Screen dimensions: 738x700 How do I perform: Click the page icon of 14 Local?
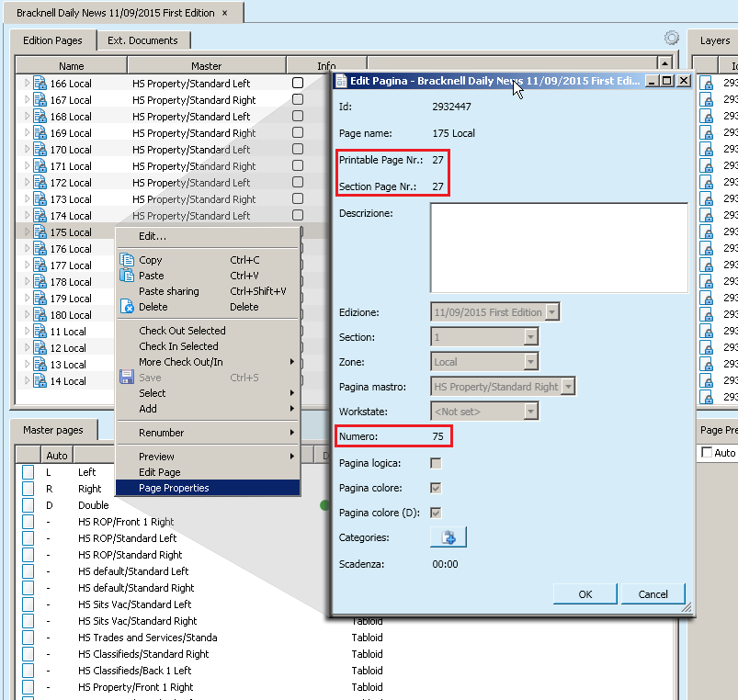(x=40, y=381)
